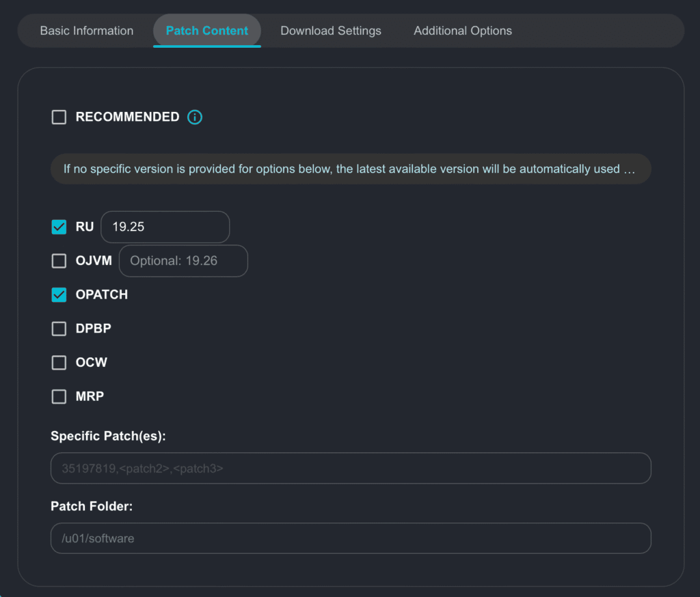Enable the RECOMMENDED checkbox
The width and height of the screenshot is (700, 597).
point(59,117)
